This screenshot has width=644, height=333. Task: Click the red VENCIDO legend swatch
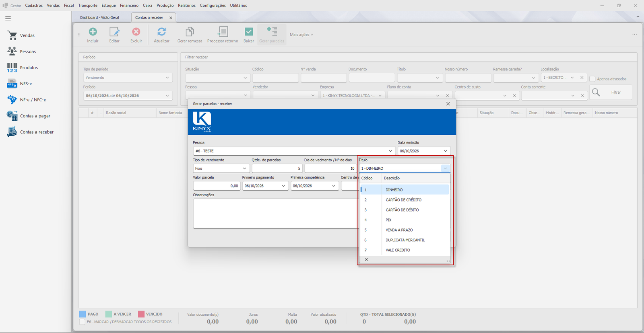point(141,314)
